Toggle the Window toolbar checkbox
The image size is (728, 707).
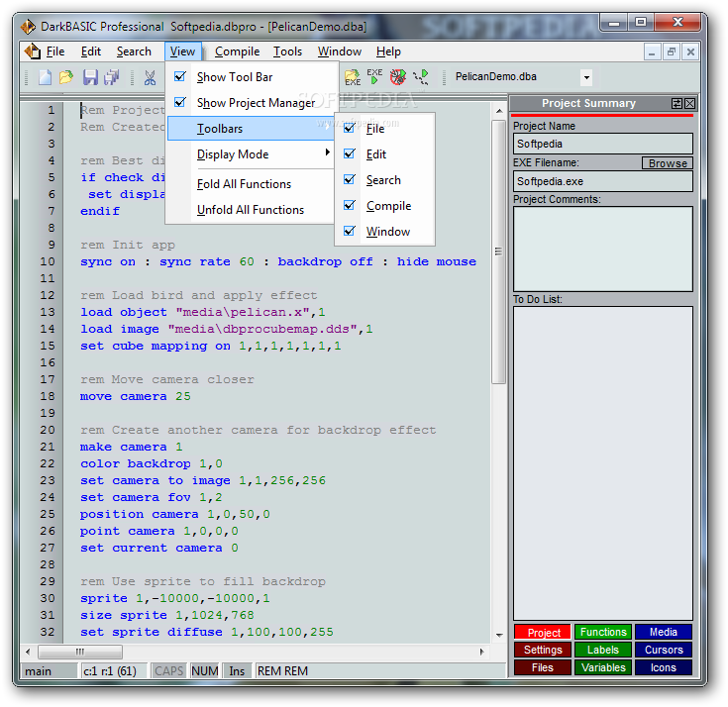tap(350, 231)
